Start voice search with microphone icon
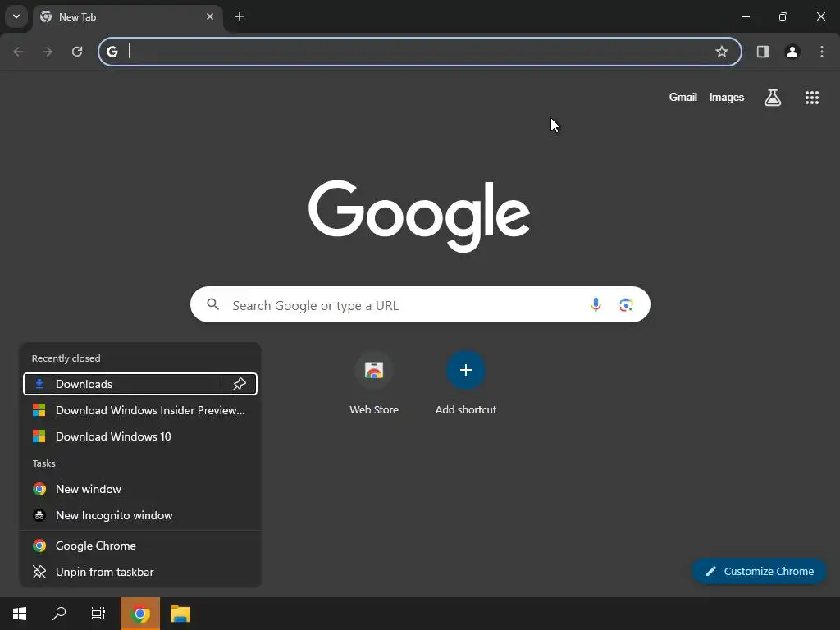 [x=596, y=305]
